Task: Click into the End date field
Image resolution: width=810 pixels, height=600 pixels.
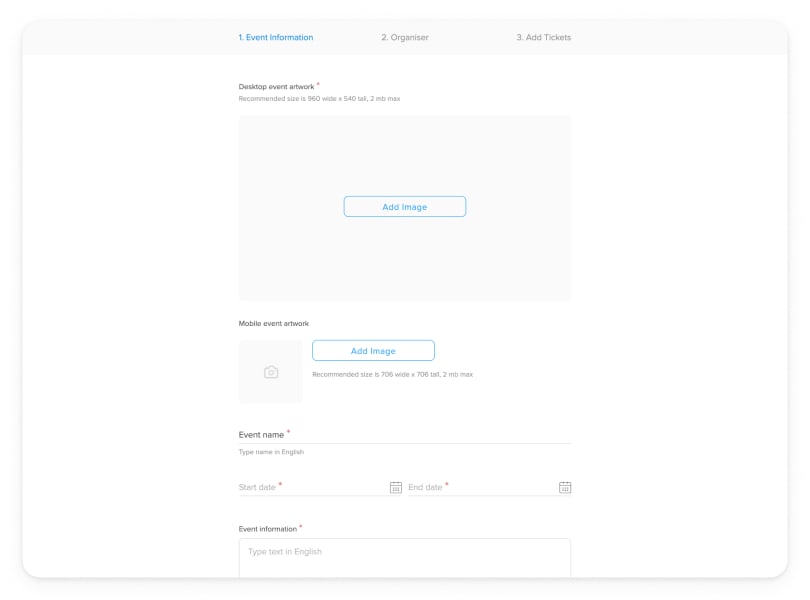Action: coord(480,487)
